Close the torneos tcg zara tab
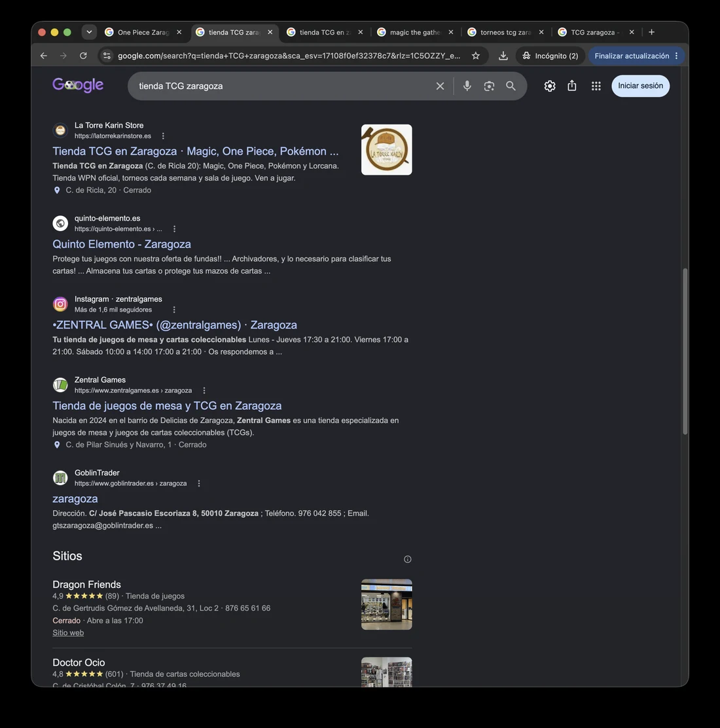 [541, 32]
